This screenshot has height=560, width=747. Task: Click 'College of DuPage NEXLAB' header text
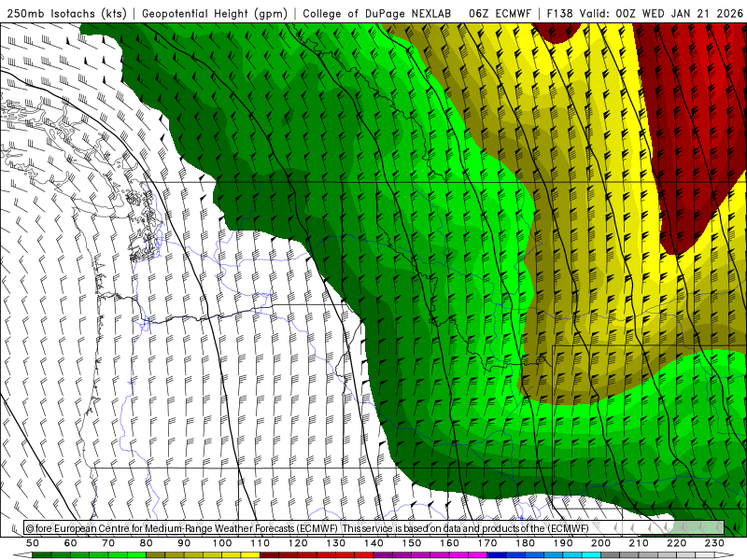click(377, 14)
